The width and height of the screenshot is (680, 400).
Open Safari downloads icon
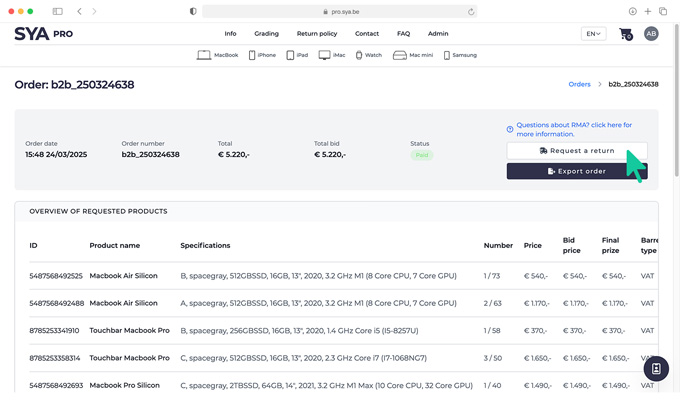633,12
